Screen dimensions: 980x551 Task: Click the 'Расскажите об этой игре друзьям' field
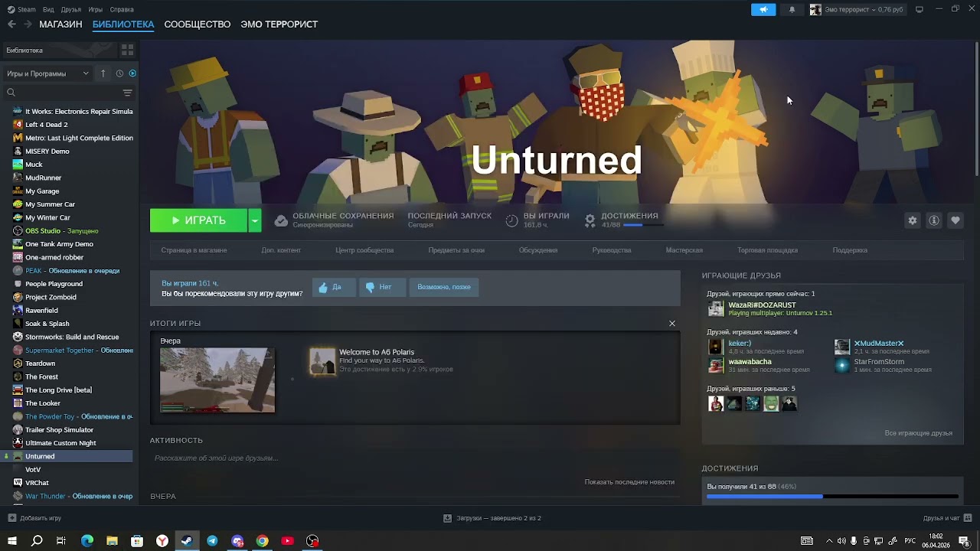pos(413,458)
